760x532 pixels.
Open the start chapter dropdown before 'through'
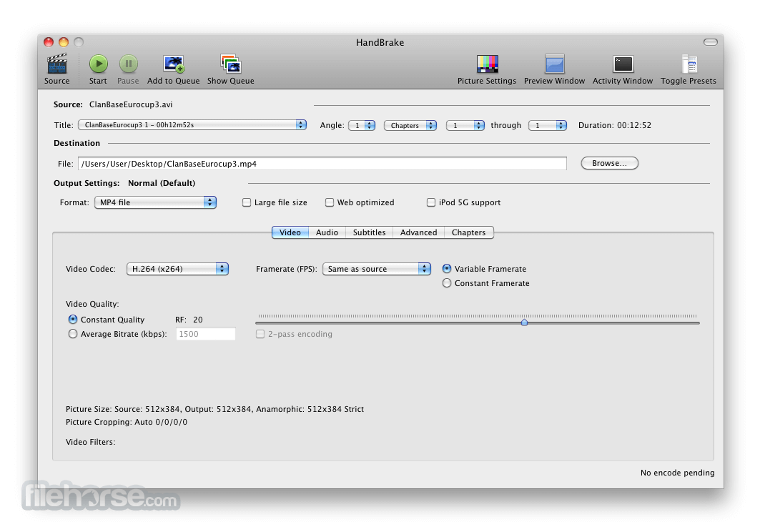point(465,125)
